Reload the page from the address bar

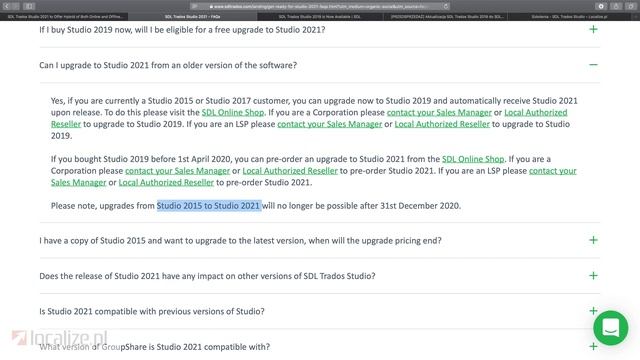pos(446,6)
